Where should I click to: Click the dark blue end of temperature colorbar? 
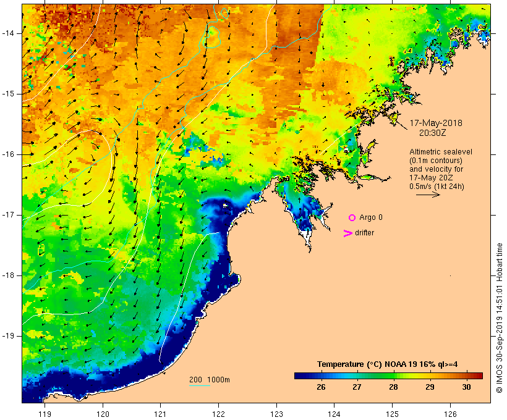(299, 376)
